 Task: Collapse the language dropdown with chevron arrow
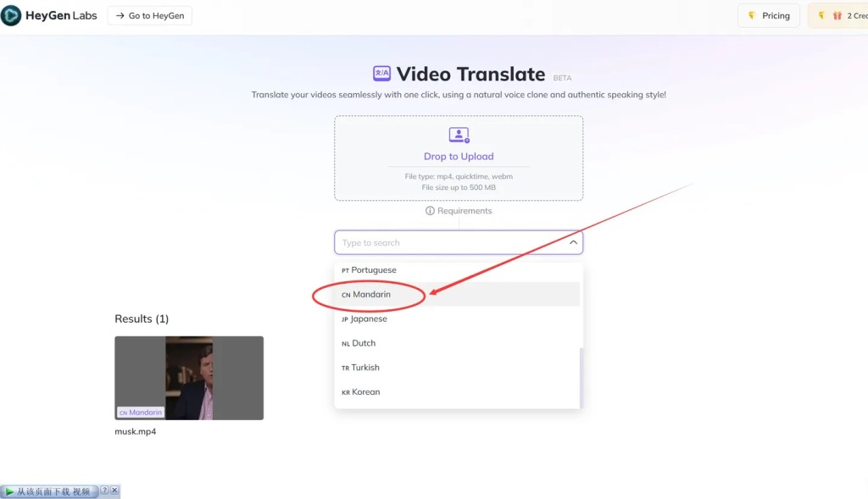(x=573, y=243)
